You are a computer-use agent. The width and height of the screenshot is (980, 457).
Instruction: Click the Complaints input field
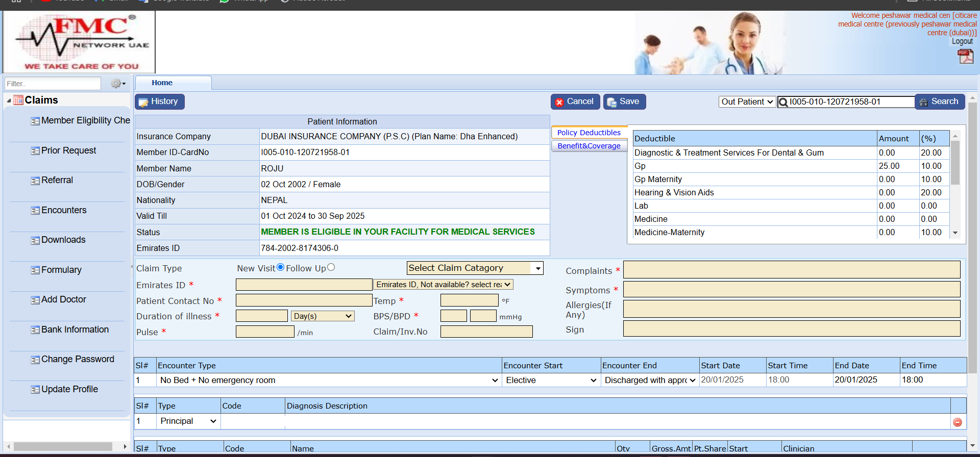[791, 270]
